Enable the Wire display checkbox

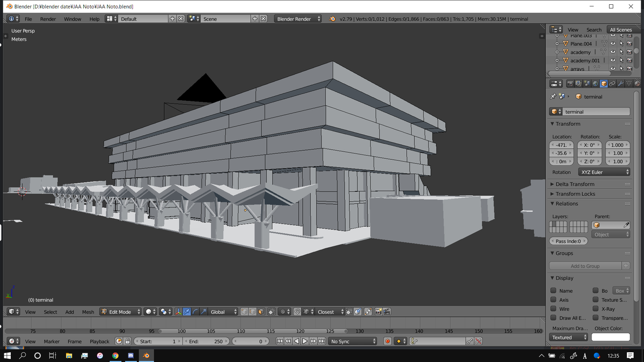pos(553,309)
